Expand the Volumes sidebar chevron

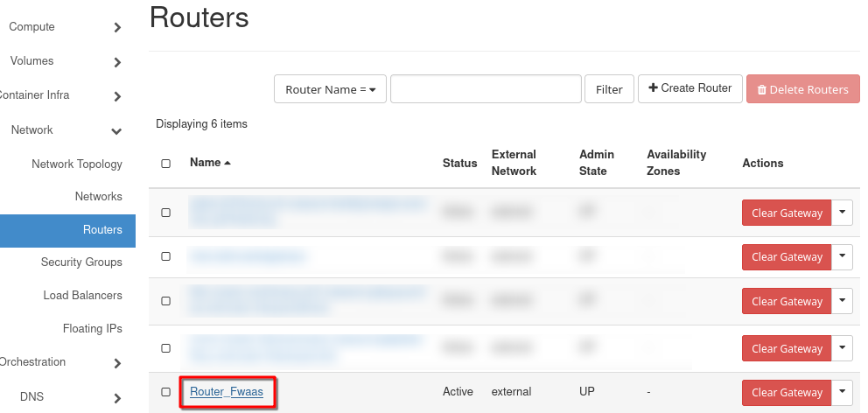tap(117, 62)
